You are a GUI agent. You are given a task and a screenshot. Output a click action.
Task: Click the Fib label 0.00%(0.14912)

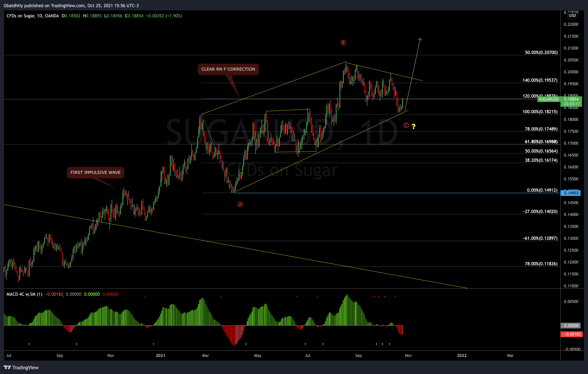click(x=542, y=190)
